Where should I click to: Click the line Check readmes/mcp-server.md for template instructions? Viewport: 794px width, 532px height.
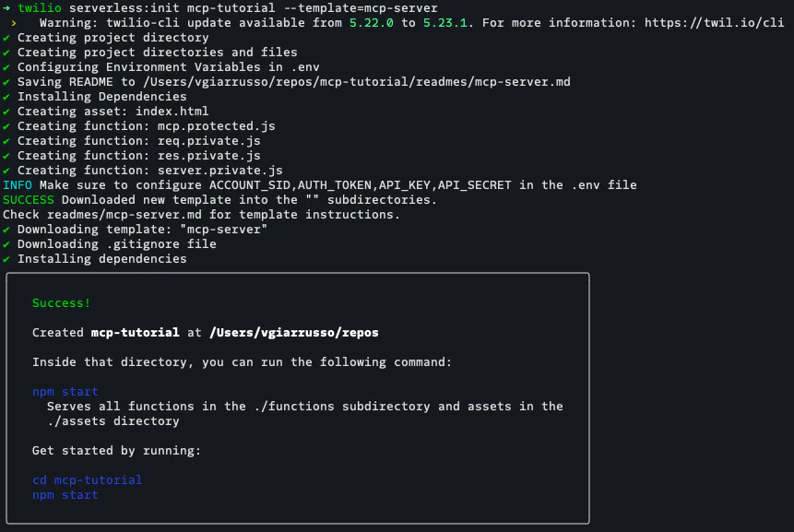click(202, 215)
